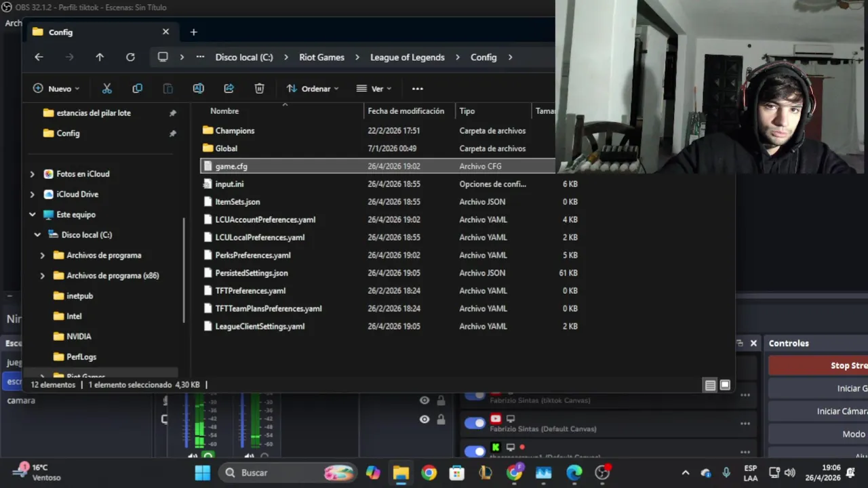Open the Ver view dropdown

(374, 89)
